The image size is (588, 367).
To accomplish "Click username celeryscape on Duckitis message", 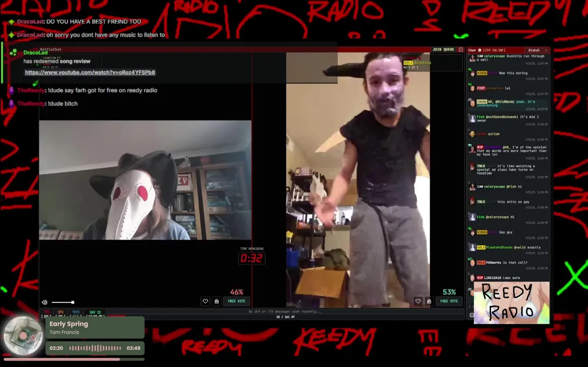I will coord(494,56).
